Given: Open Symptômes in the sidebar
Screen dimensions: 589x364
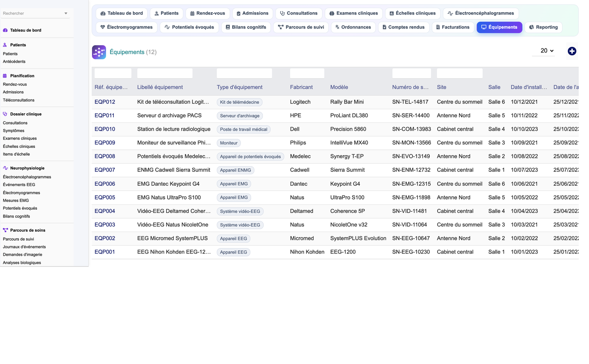Looking at the screenshot, I should tap(13, 131).
